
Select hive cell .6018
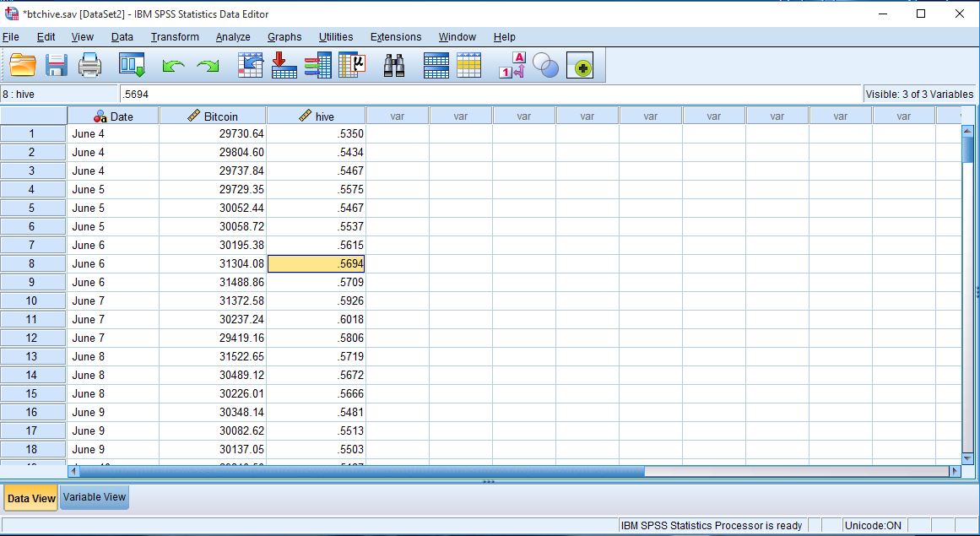(x=317, y=319)
